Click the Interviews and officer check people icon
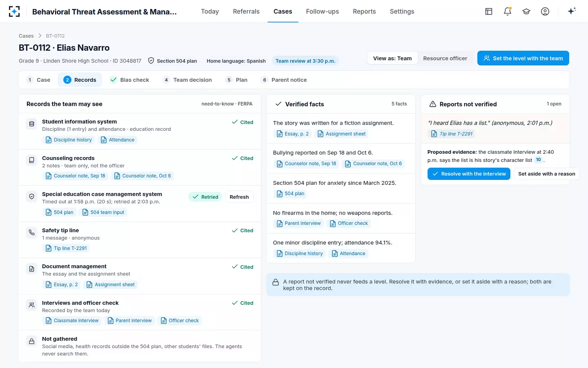Image resolution: width=588 pixels, height=368 pixels. 31,305
